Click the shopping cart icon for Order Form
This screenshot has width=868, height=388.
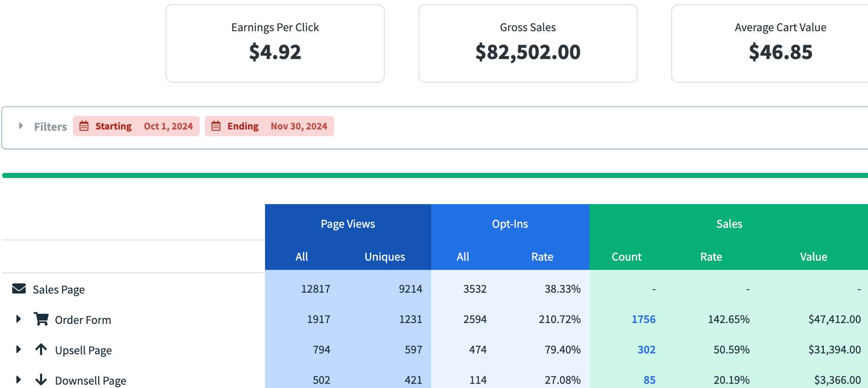tap(41, 319)
